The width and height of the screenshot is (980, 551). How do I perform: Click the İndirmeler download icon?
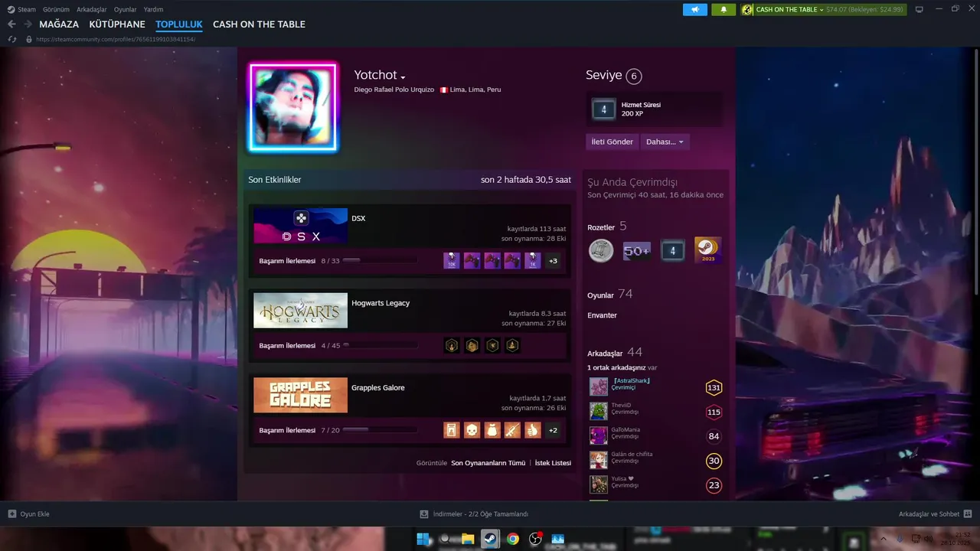tap(424, 514)
